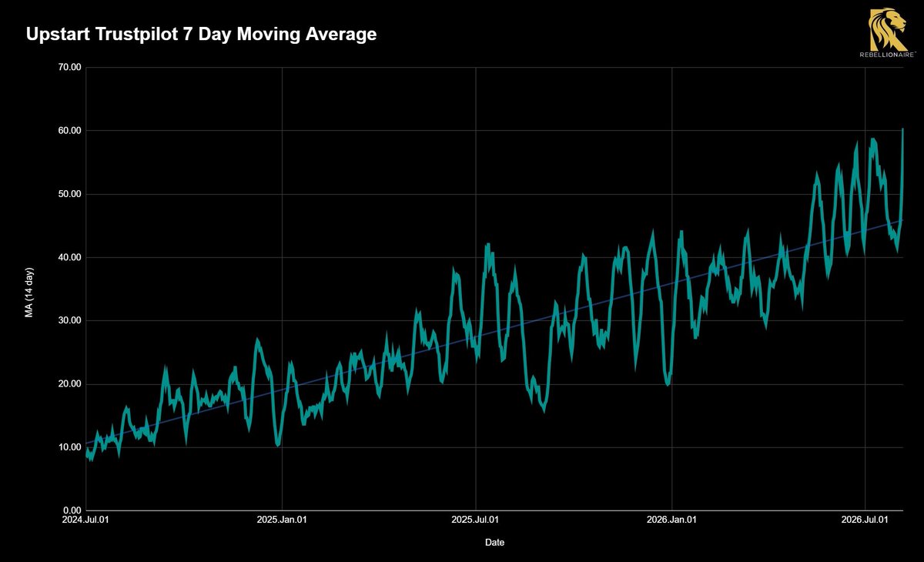
Task: Click the y-axis label '10.00'
Action: [70, 447]
